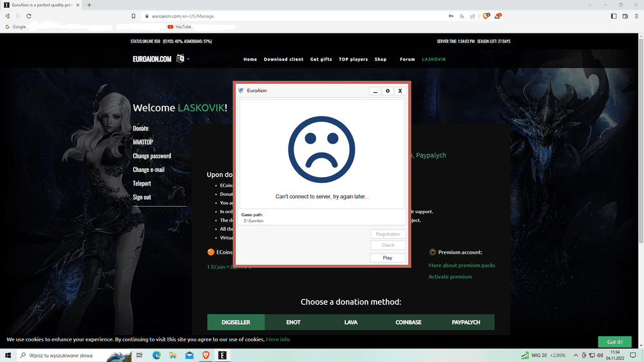Image resolution: width=644 pixels, height=362 pixels.
Task: Click the translate page icon
Action: (x=462, y=16)
